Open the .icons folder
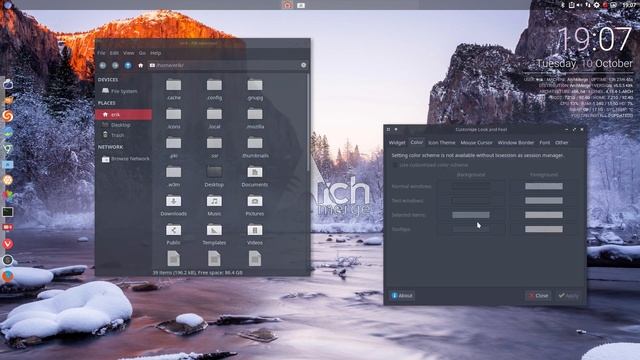This screenshot has height=360, width=640. (x=173, y=118)
